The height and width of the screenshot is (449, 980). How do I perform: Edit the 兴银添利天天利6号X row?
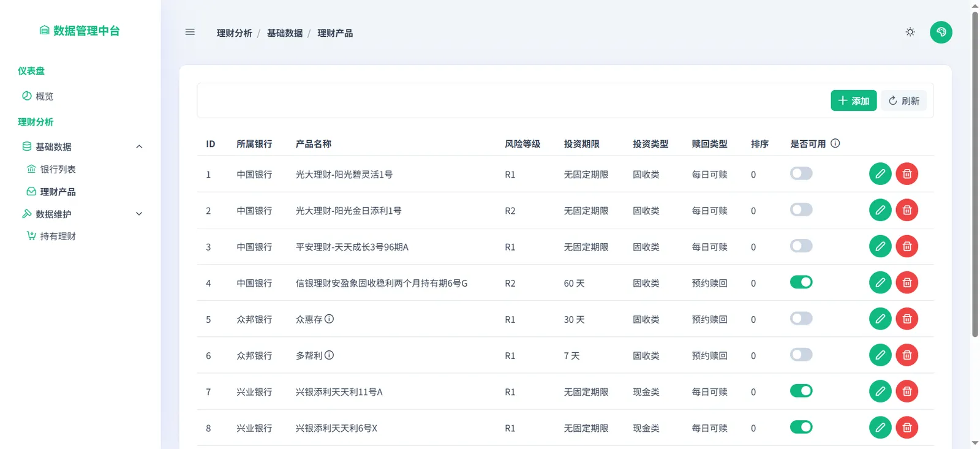pos(880,427)
